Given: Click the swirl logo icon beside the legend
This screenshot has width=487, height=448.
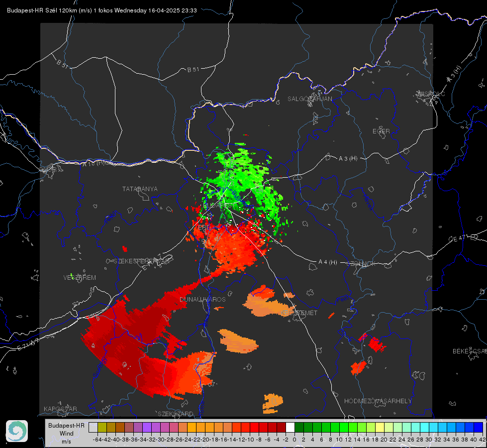Looking at the screenshot, I should [17, 431].
